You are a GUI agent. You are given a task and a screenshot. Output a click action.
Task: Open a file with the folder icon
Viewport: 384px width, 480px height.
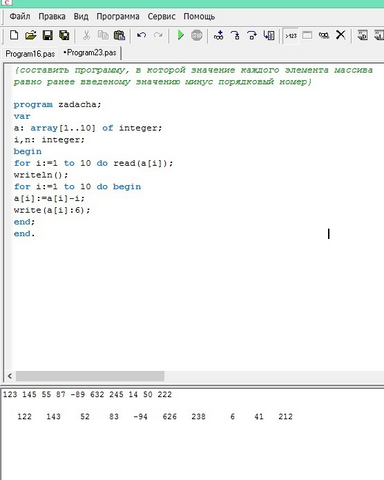[30, 35]
